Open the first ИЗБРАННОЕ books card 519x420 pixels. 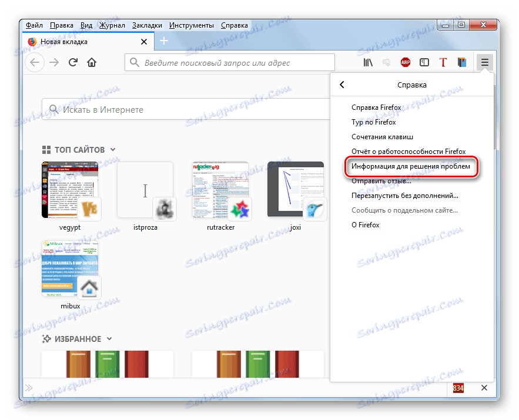point(108,364)
